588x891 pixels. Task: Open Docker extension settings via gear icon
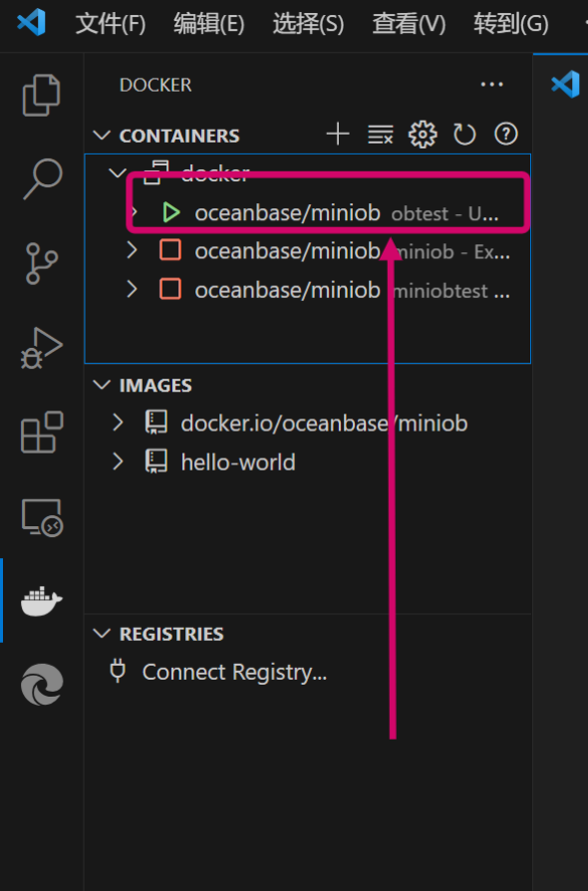coord(422,134)
